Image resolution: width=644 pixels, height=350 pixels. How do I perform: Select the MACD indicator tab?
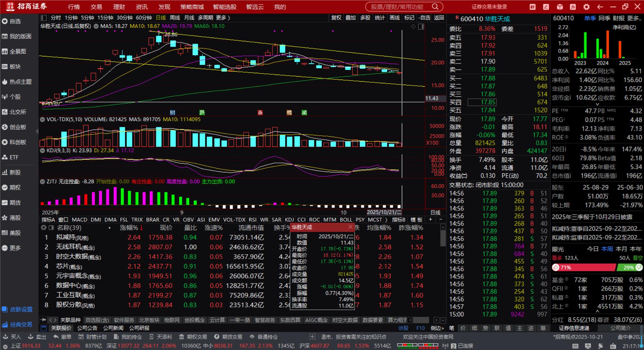pos(79,220)
